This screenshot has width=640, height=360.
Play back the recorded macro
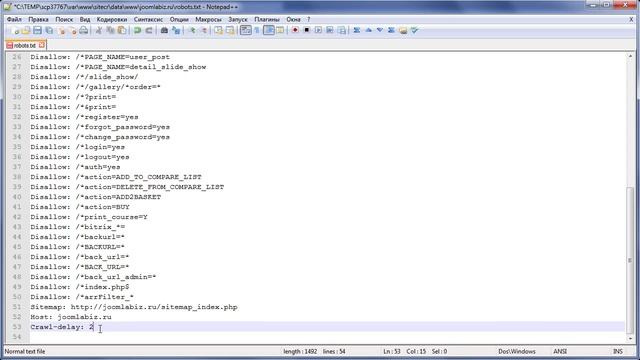tap(318, 31)
